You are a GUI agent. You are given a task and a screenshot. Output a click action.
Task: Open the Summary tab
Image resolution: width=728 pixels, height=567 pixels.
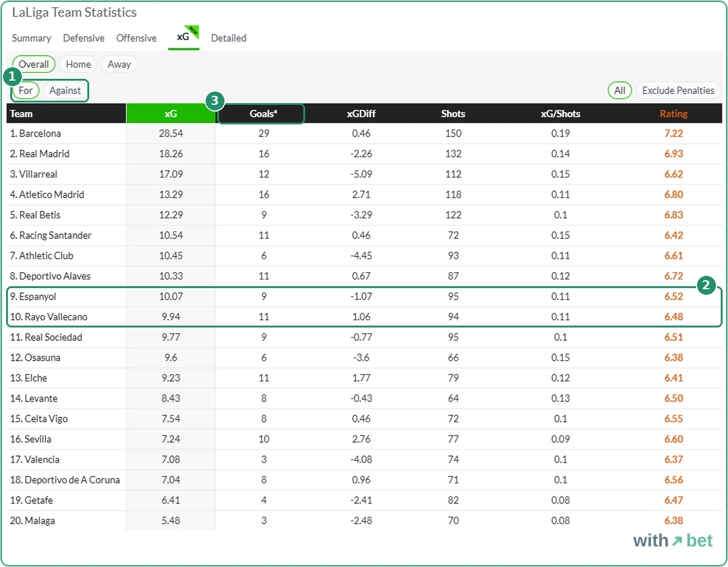click(x=32, y=38)
